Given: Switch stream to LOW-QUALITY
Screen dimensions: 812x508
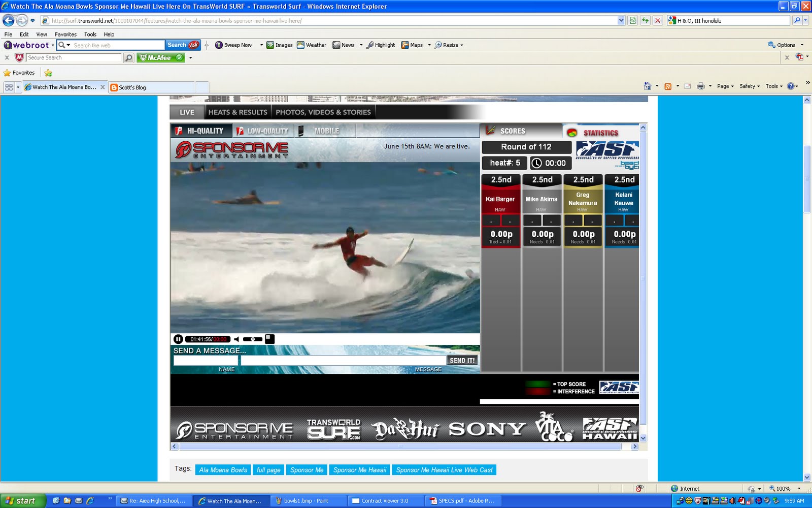Looking at the screenshot, I should point(263,131).
